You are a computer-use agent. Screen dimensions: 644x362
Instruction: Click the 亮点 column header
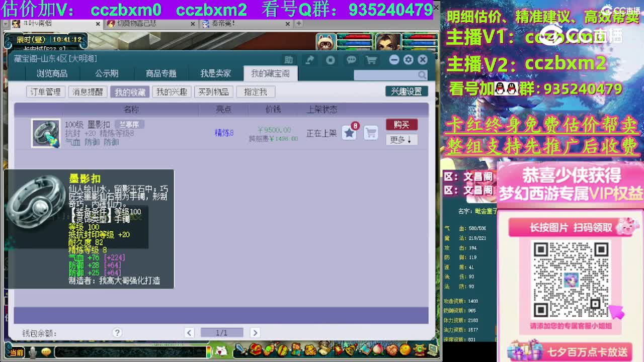[223, 109]
